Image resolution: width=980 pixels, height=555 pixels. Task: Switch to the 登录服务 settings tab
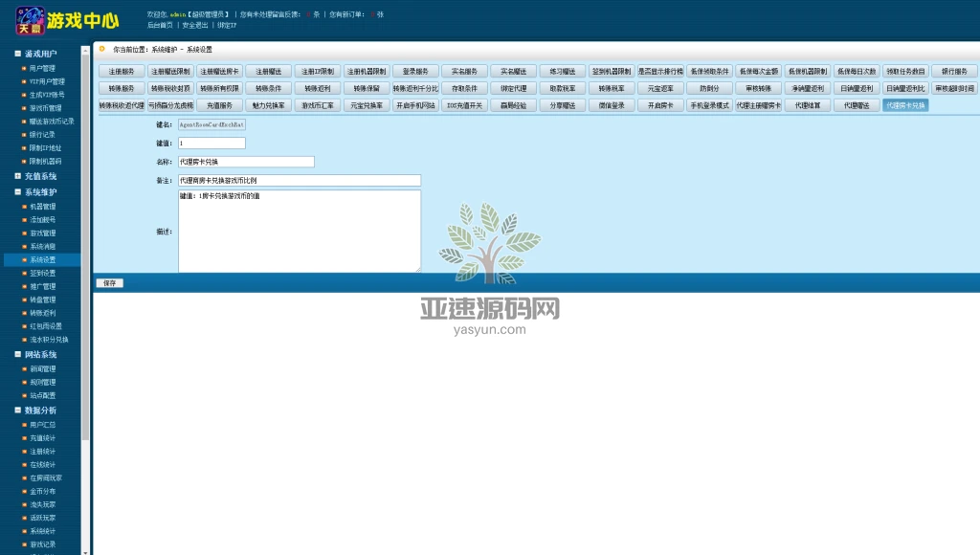(x=415, y=71)
